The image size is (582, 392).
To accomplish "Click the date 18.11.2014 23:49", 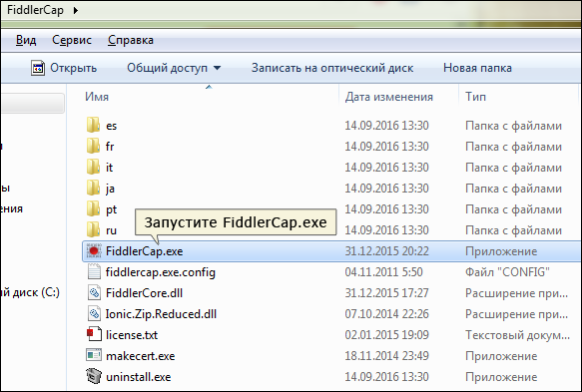I will pyautogui.click(x=386, y=356).
